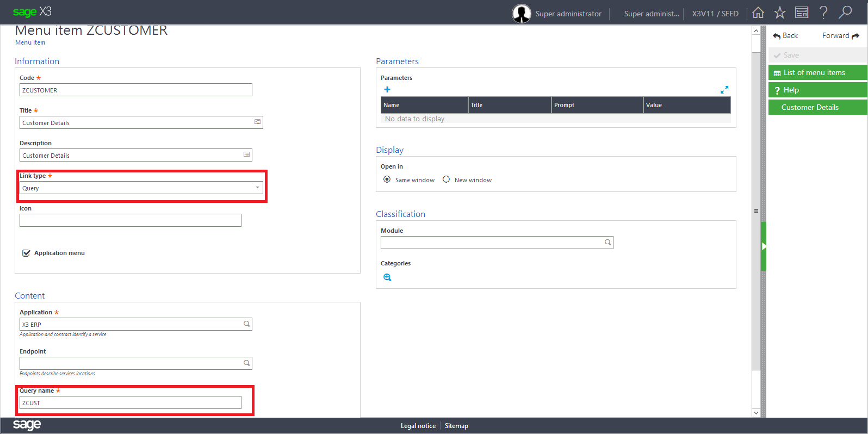Open the Application field lookup icon

246,324
